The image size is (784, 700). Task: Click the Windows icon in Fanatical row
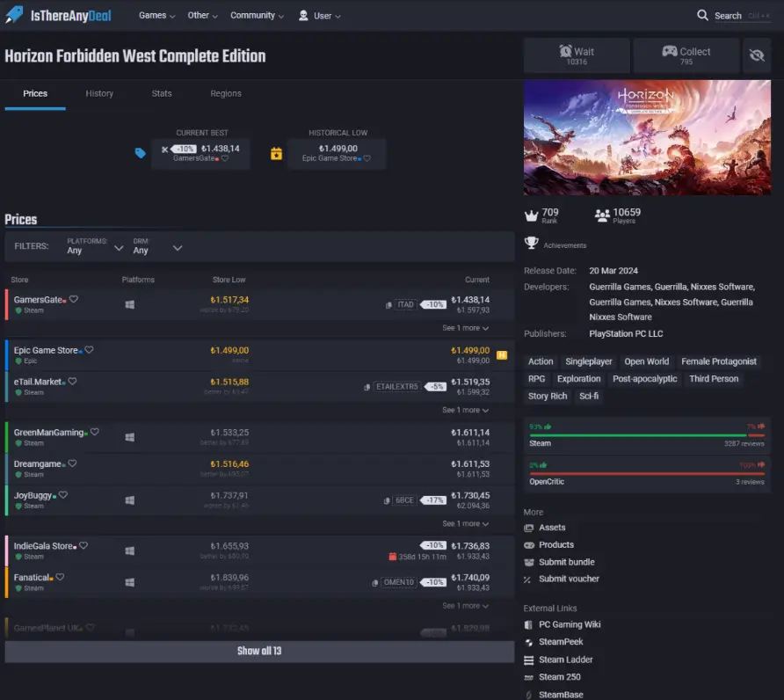[x=129, y=582]
